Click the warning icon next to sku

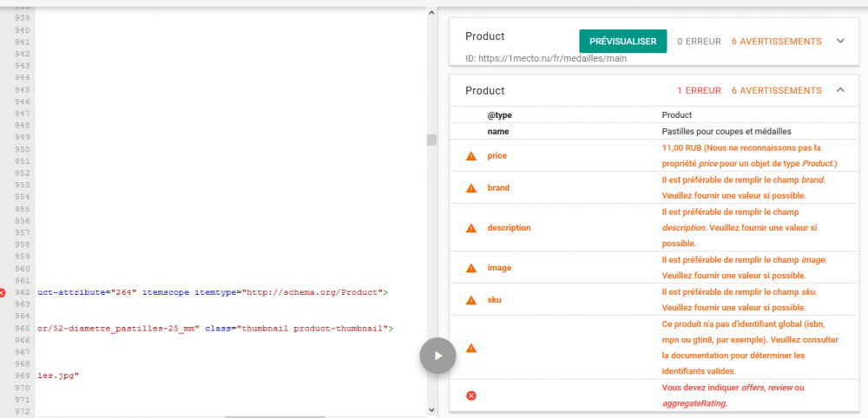471,300
